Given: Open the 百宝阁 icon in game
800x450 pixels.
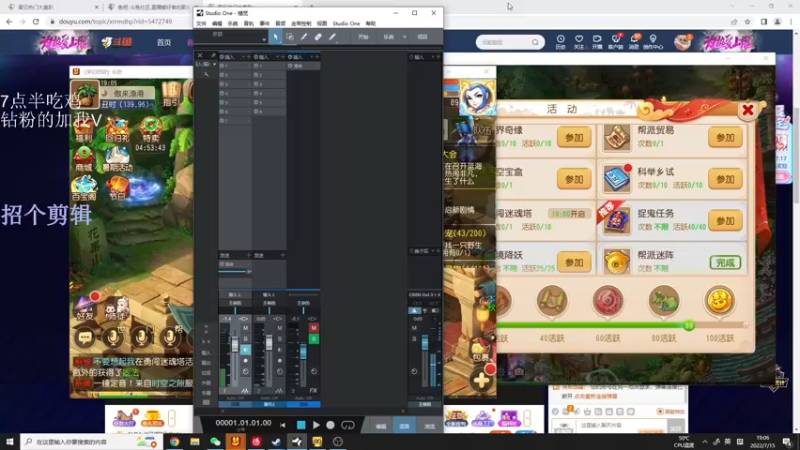Looking at the screenshot, I should click(x=84, y=188).
